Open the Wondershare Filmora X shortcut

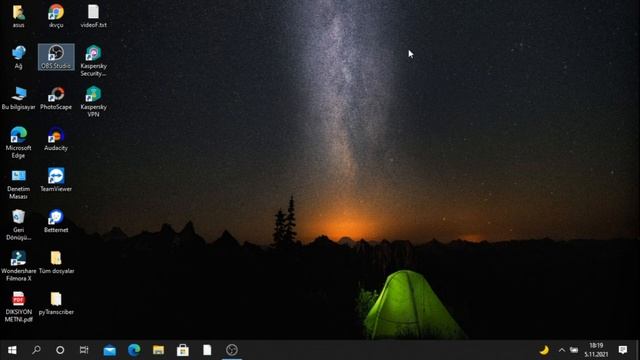click(x=18, y=266)
